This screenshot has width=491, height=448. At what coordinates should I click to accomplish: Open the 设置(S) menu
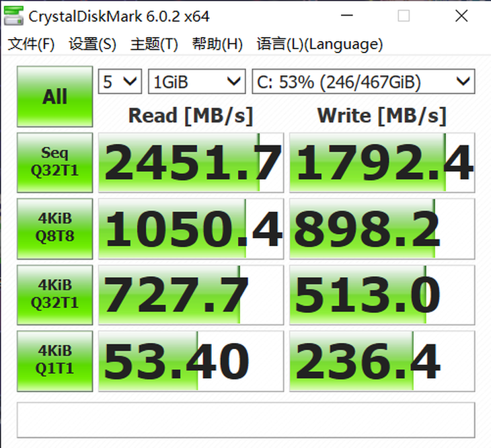[92, 44]
